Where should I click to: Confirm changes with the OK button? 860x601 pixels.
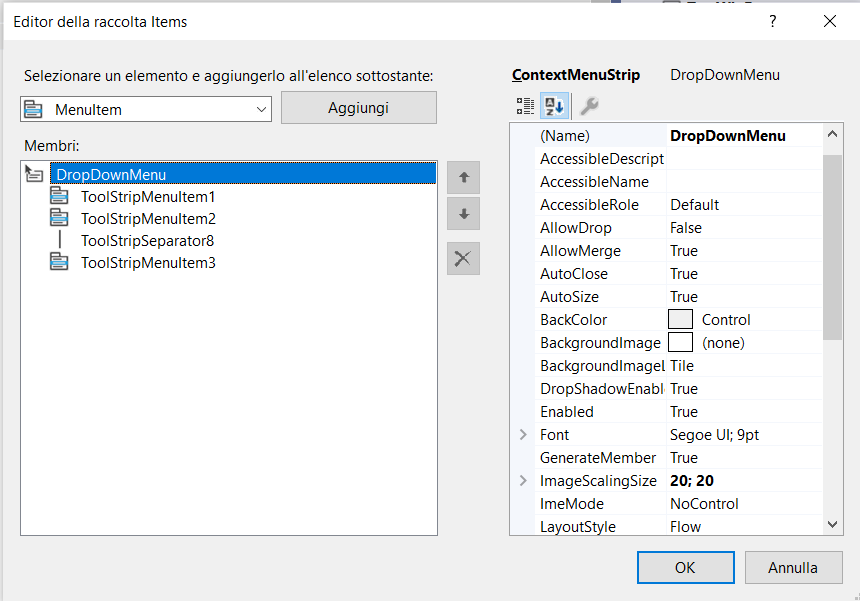(685, 567)
